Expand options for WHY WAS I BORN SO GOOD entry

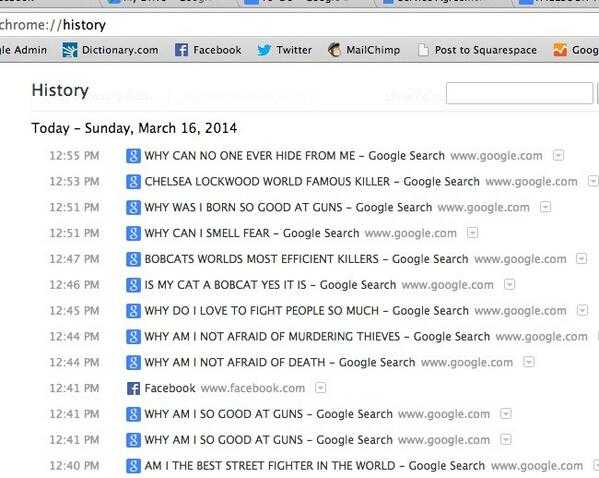coord(546,207)
